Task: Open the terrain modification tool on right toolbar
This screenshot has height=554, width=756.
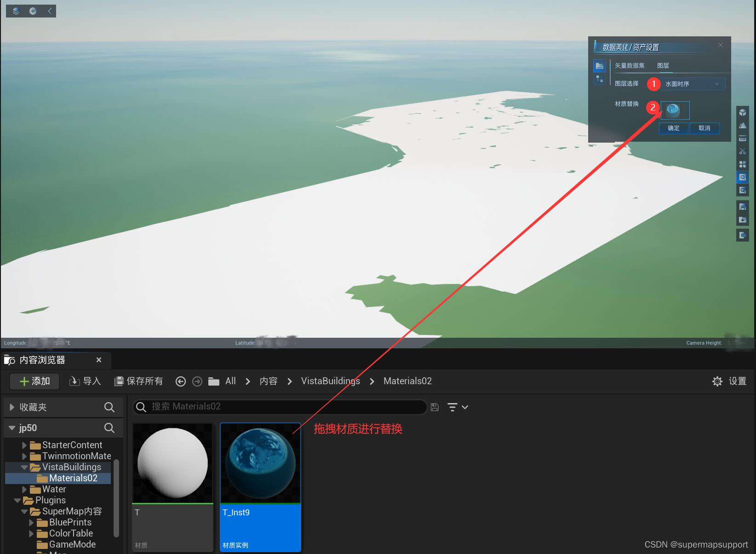Action: (x=743, y=125)
